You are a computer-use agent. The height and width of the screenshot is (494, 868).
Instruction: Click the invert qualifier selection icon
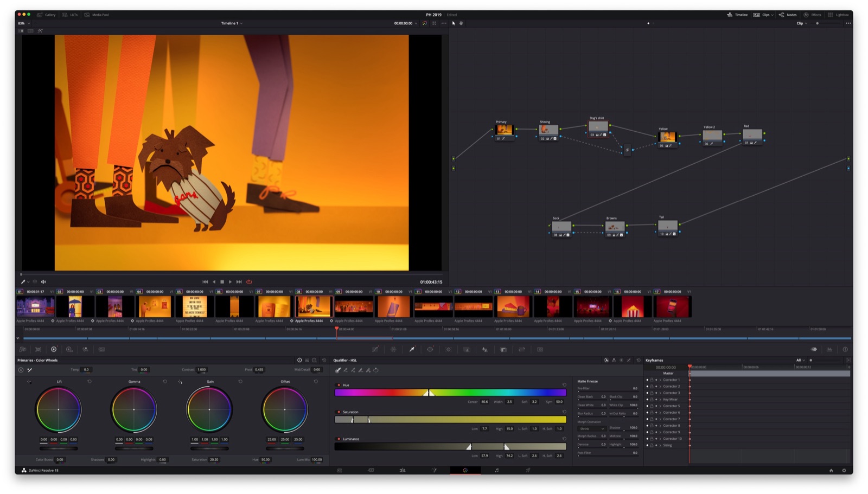click(x=376, y=370)
